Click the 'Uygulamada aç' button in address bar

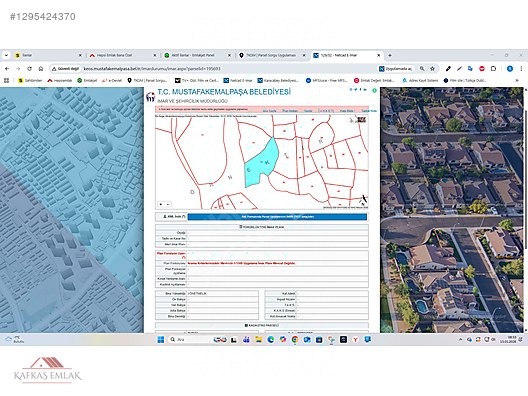(x=395, y=69)
